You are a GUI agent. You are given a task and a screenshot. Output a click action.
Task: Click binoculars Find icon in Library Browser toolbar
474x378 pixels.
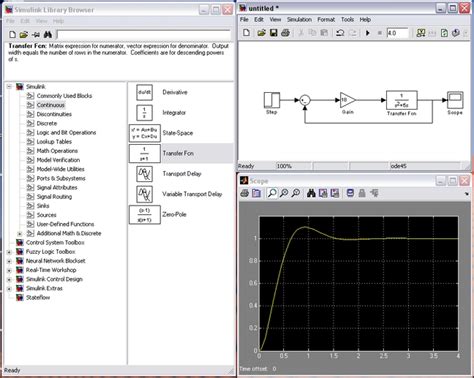pos(48,34)
